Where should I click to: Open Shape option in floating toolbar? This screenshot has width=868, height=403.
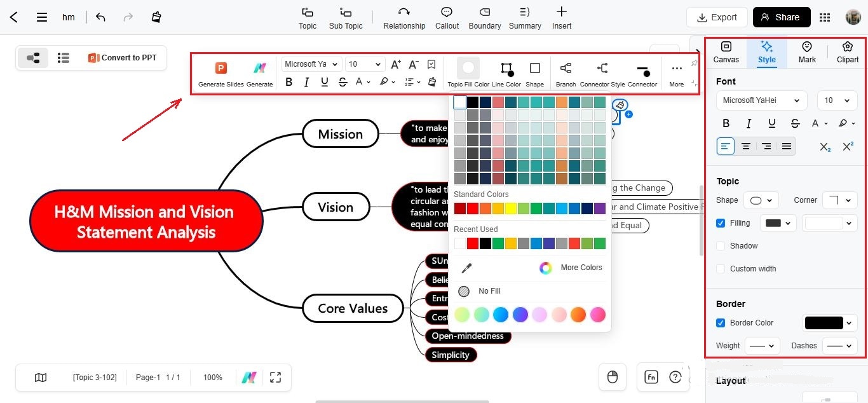[x=535, y=74]
